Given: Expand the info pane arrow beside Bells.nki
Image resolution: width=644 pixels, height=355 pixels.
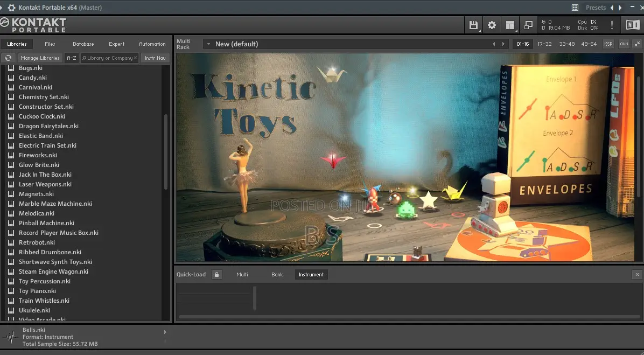Looking at the screenshot, I should click(x=165, y=332).
